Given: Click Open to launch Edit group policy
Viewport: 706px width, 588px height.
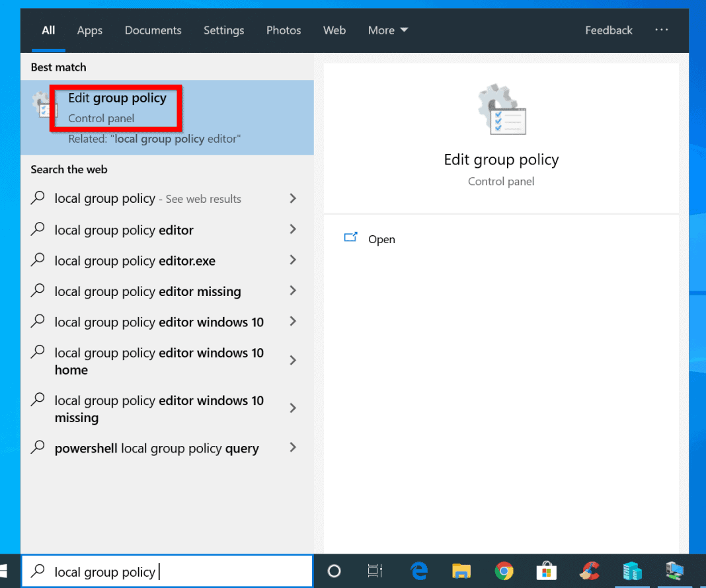Looking at the screenshot, I should [x=381, y=239].
